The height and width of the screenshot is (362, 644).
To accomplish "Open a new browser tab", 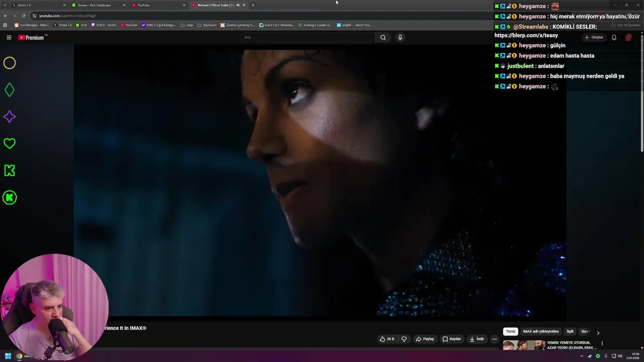I will click(253, 5).
